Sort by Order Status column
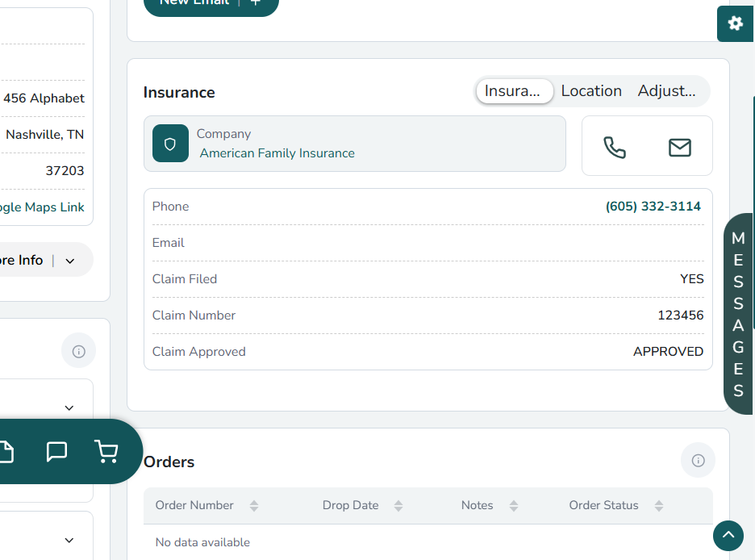The width and height of the screenshot is (755, 560). coord(659,506)
